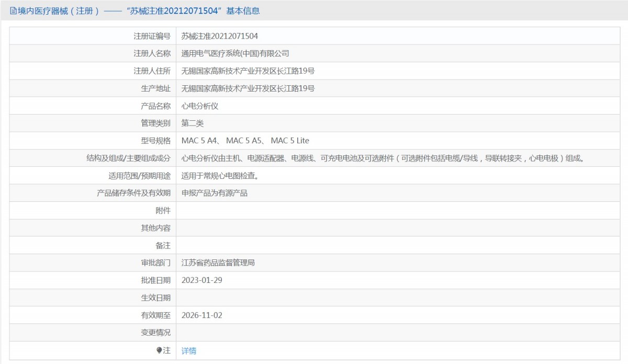The image size is (628, 364).
Task: Click the 管理类别 value 第二类
Action: 193,123
